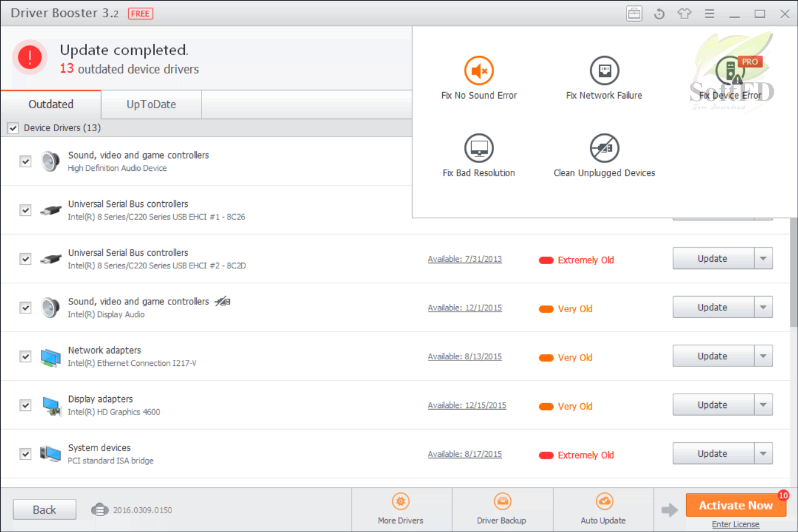Expand Update dropdown for Intel Display Audio

pos(764,307)
